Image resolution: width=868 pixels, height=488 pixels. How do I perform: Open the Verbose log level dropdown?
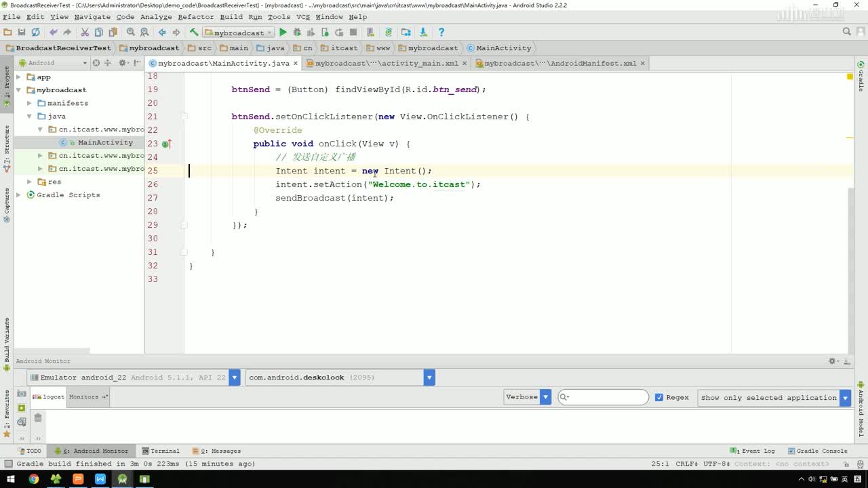pyautogui.click(x=527, y=397)
